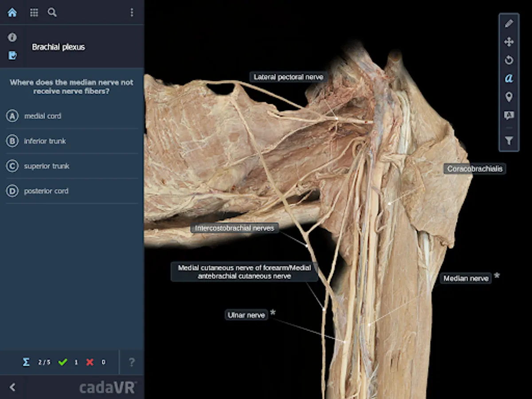Activate the Move tool in right toolbar
Image resolution: width=532 pixels, height=399 pixels.
pos(509,42)
